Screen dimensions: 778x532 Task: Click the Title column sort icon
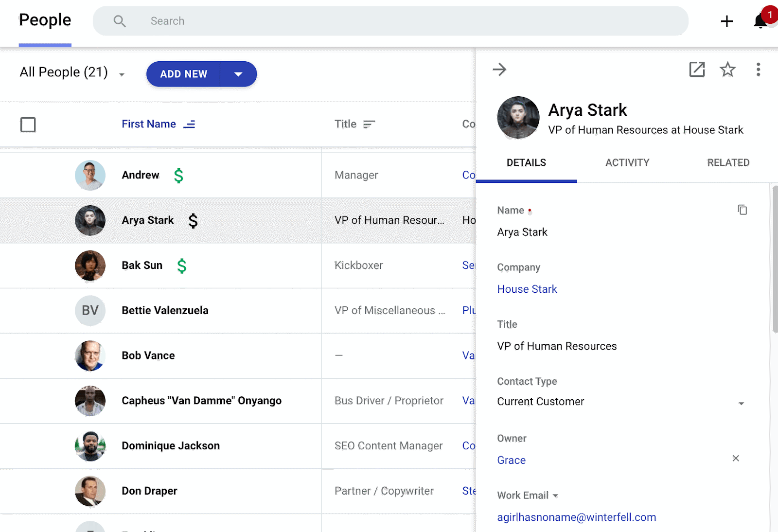click(x=369, y=124)
